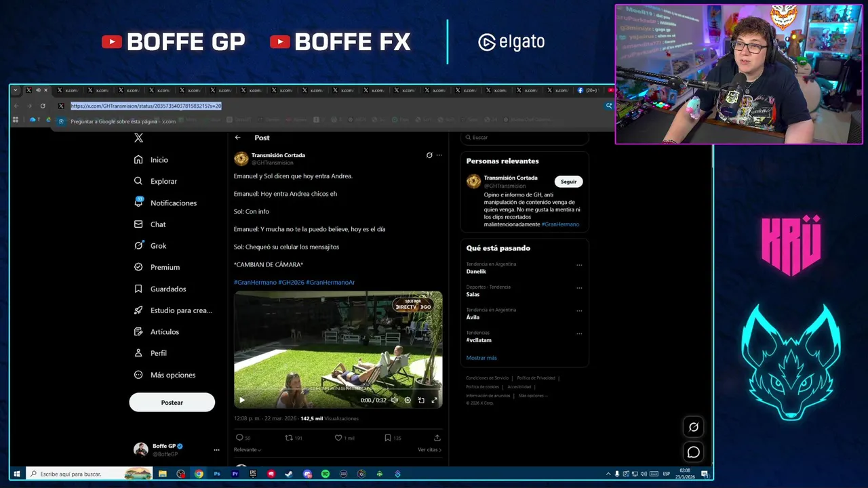868x488 pixels.
Task: Open the X logo home icon
Action: tap(138, 138)
